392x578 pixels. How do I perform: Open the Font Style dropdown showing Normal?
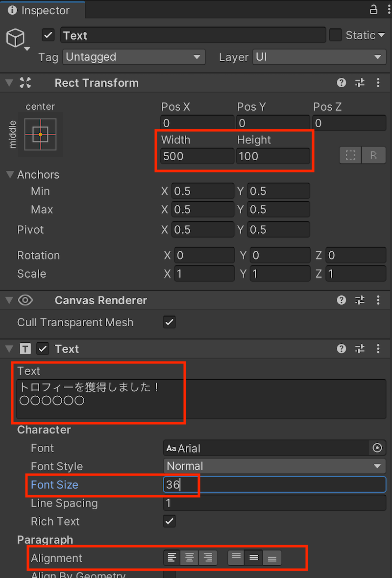coord(274,466)
